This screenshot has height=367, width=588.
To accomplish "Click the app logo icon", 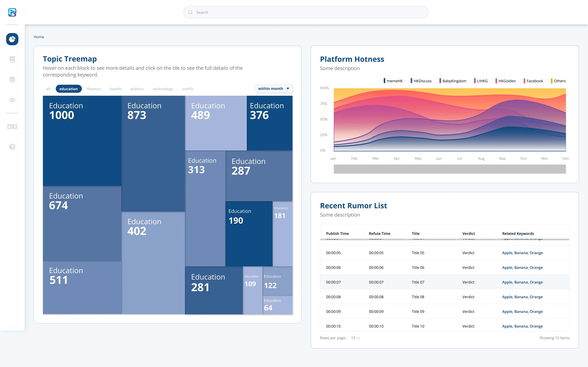I will click(12, 12).
